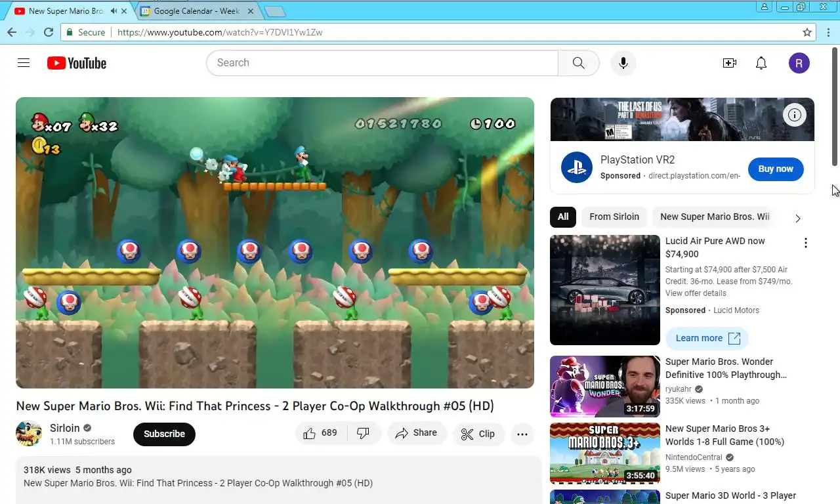This screenshot has height=504, width=840.
Task: Open Sirloin channel avatar
Action: tap(29, 434)
